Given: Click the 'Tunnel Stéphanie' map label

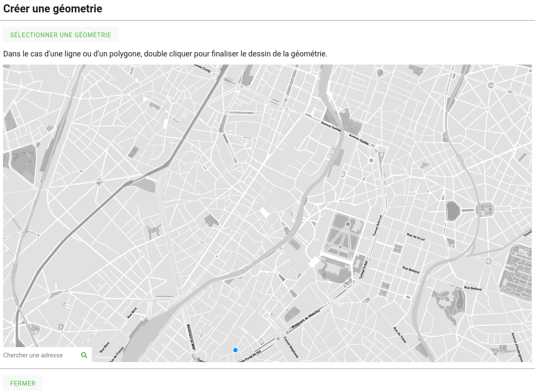Looking at the screenshot, I should pyautogui.click(x=291, y=347).
